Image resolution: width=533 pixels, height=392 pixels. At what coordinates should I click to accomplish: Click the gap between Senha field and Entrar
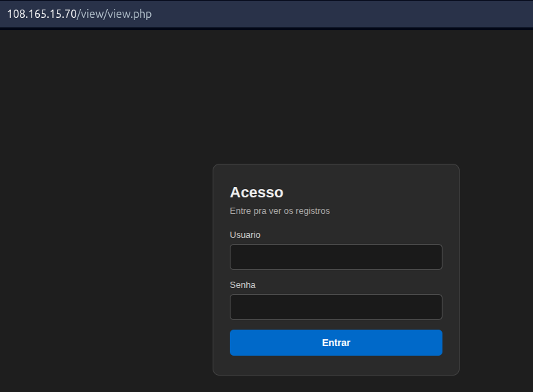[336, 325]
